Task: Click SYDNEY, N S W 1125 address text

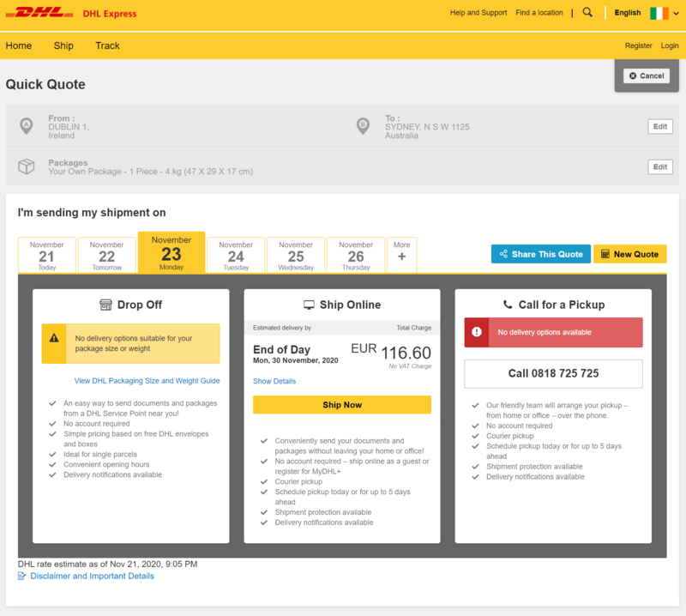Action: coord(427,126)
